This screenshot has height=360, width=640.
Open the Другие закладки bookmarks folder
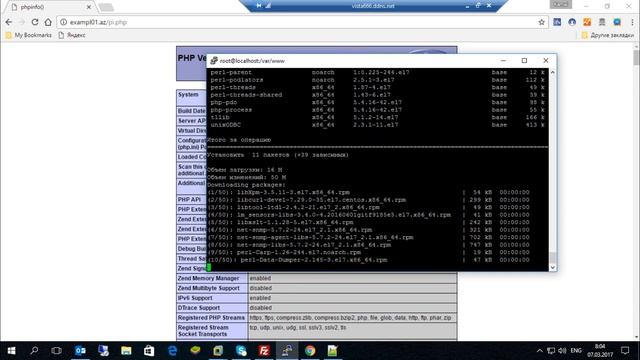(x=608, y=35)
